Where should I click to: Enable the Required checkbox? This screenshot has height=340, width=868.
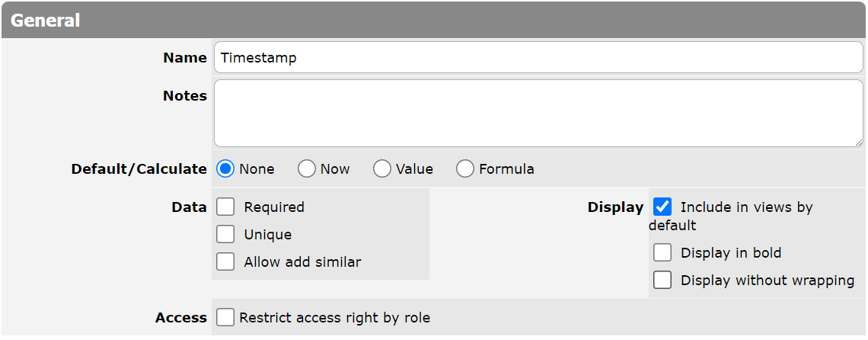[x=225, y=207]
